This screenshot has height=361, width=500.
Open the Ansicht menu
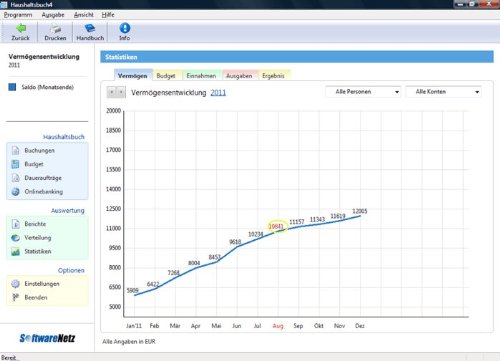click(84, 15)
